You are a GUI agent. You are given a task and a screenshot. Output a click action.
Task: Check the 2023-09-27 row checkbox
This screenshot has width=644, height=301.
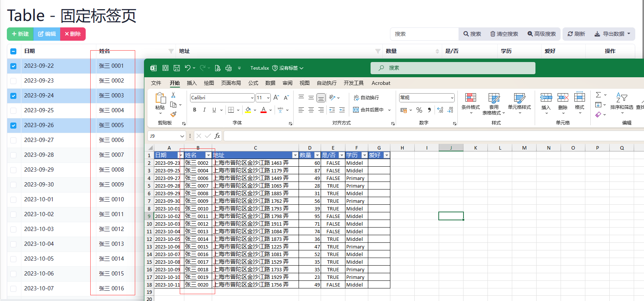[x=13, y=140]
